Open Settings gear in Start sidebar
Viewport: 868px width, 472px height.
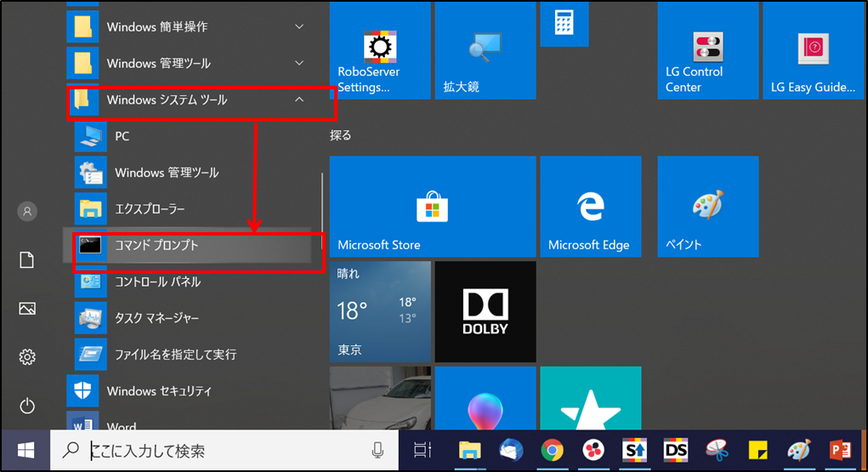pos(27,357)
